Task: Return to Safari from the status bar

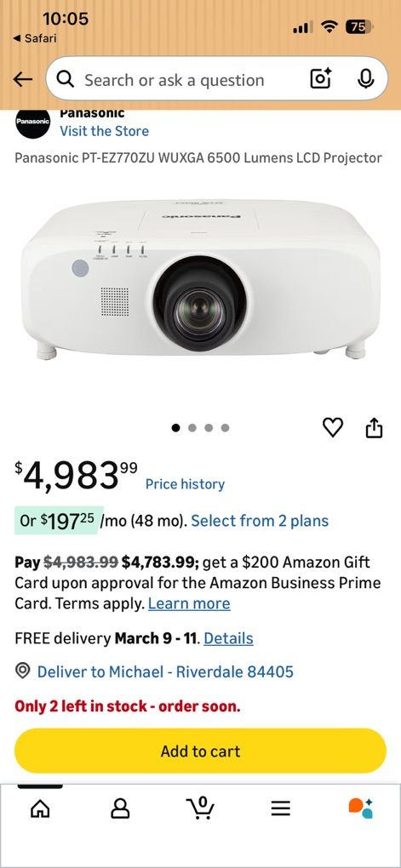Action: pyautogui.click(x=34, y=38)
